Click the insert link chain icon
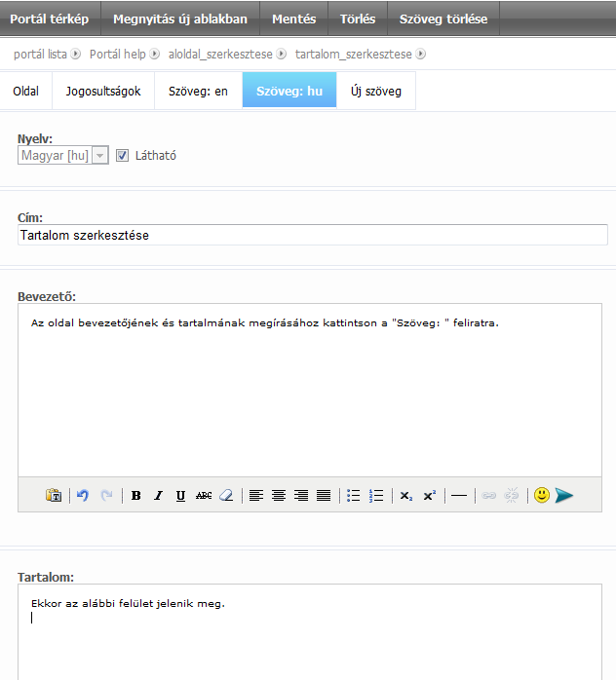The width and height of the screenshot is (616, 680). pos(488,495)
